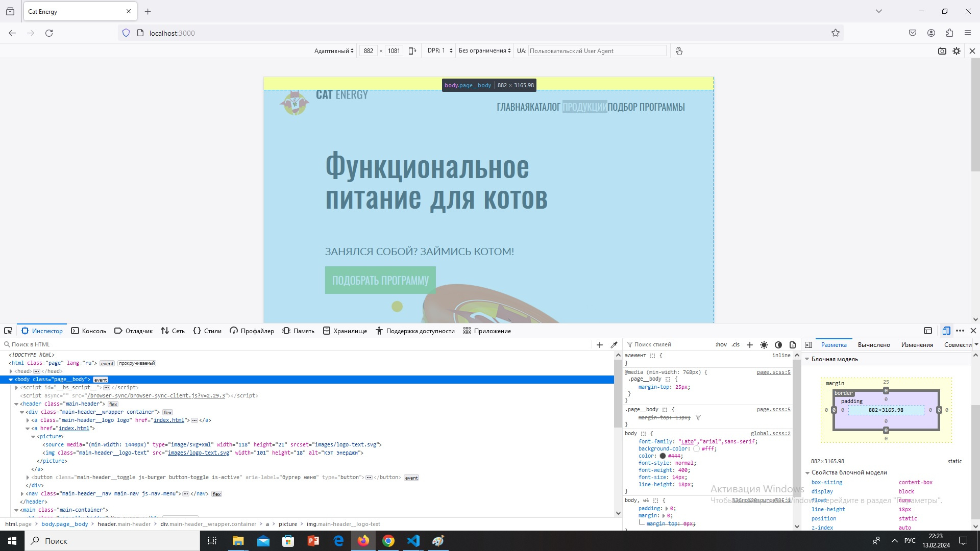Click the #fff background-color swatch
980x551 pixels.
coord(696,449)
